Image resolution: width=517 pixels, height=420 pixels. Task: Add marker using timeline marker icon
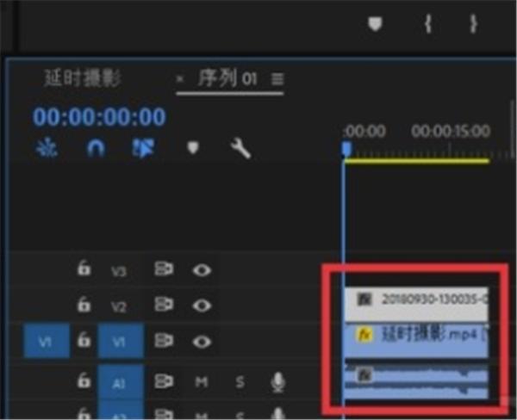point(193,147)
